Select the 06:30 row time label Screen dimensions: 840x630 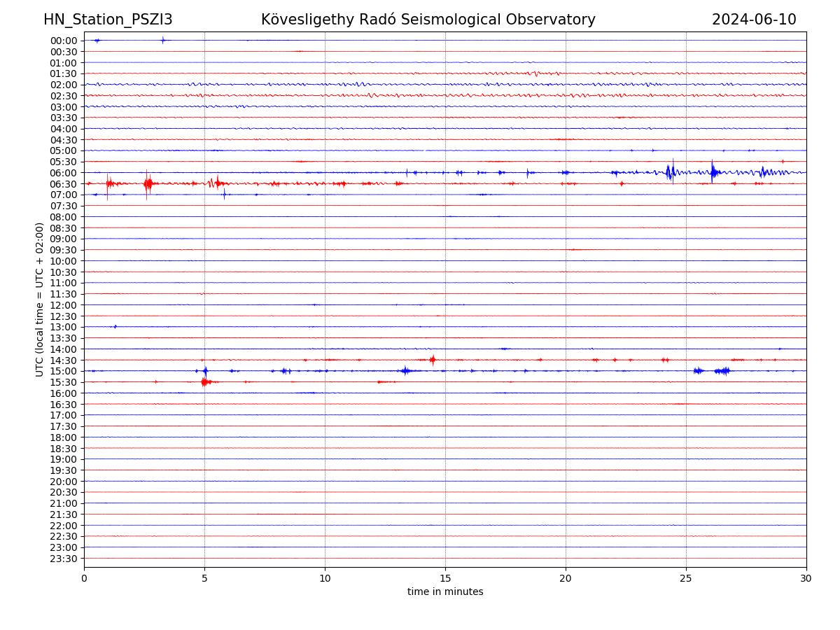tap(64, 184)
